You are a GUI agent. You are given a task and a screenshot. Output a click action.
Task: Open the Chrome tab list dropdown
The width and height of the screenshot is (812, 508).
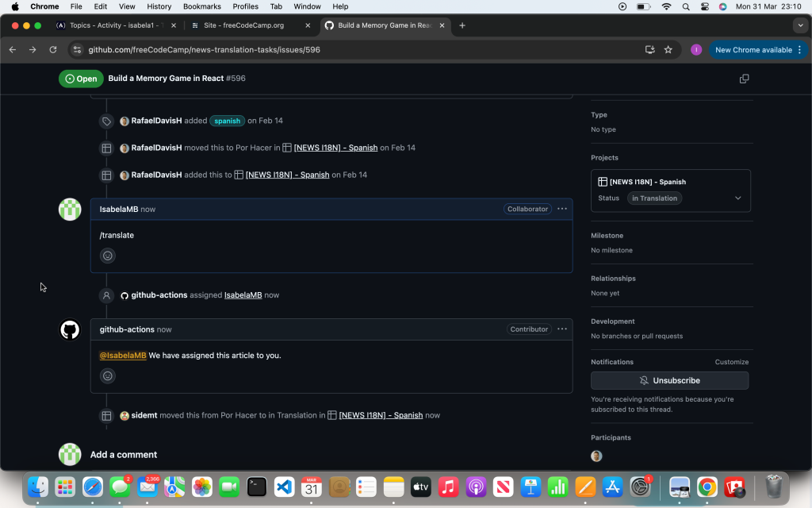[799, 25]
